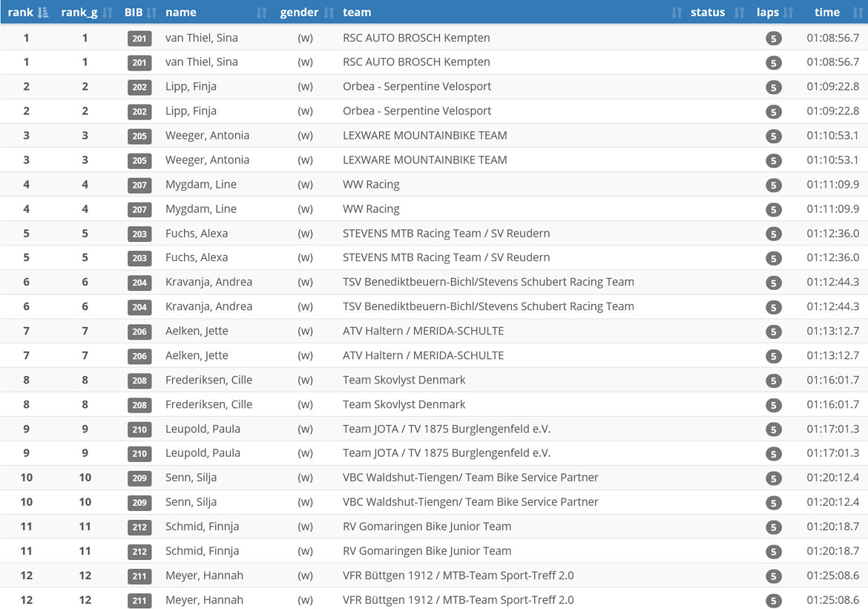The width and height of the screenshot is (868, 609).
Task: Click the 'status' column header label
Action: pos(708,12)
